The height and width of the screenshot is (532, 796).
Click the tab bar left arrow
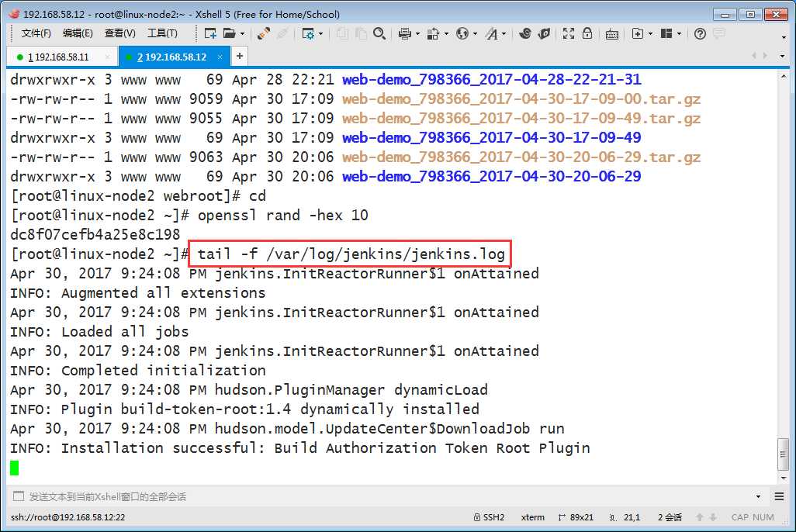click(x=754, y=56)
